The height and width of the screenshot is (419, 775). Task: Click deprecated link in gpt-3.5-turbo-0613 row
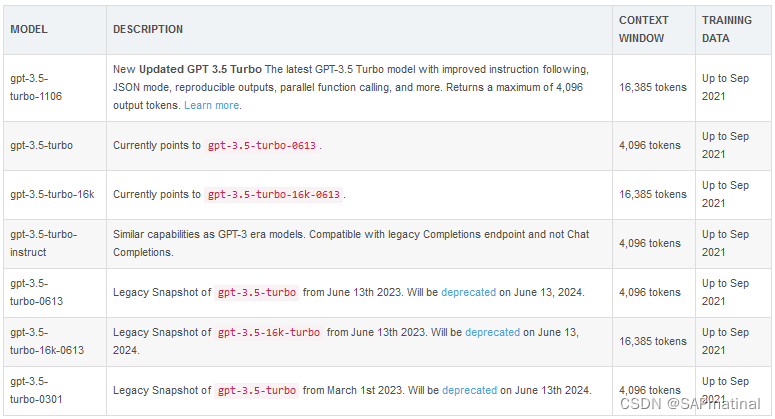469,292
